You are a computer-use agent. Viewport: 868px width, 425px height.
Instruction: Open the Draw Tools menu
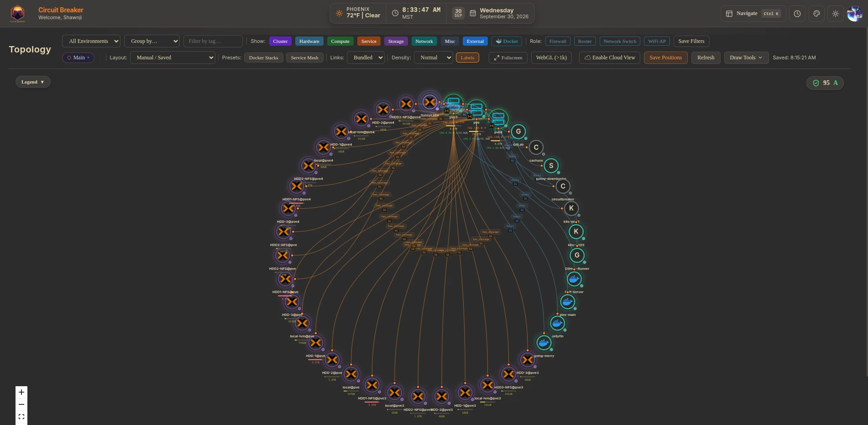coord(746,58)
